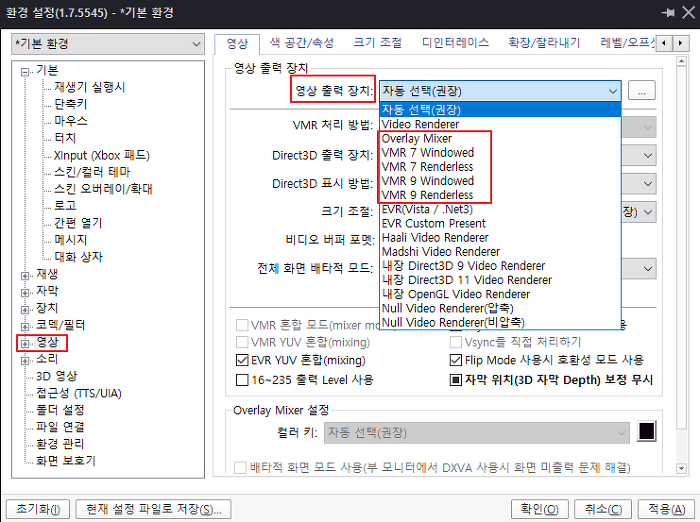Select 스킨/컬러 테마 tree item

pos(92,172)
